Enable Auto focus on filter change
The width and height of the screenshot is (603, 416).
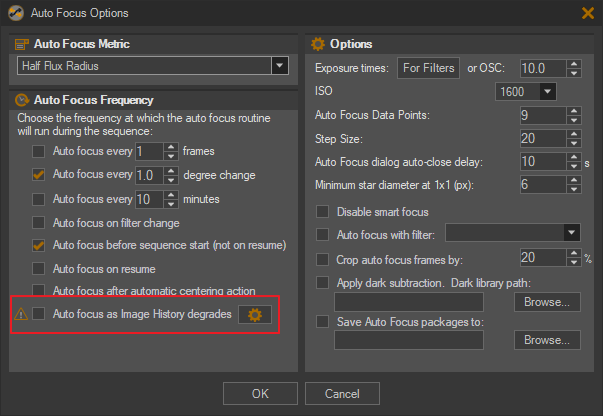[38, 223]
